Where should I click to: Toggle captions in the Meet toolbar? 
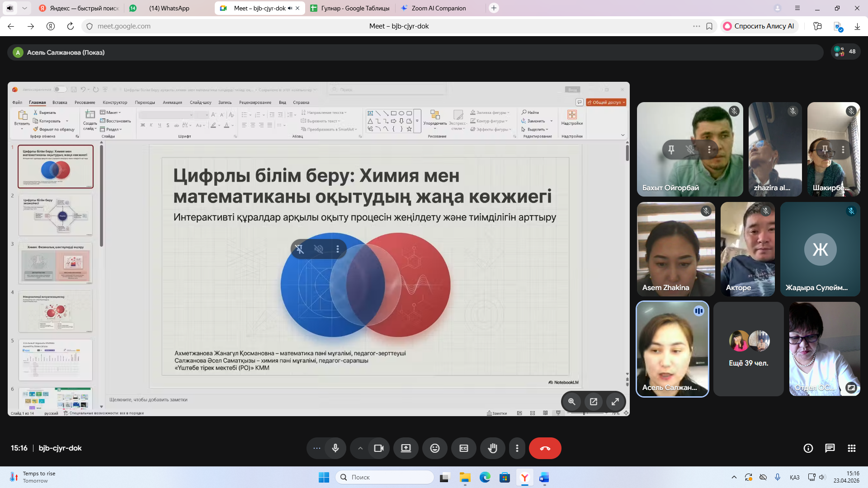(x=463, y=448)
